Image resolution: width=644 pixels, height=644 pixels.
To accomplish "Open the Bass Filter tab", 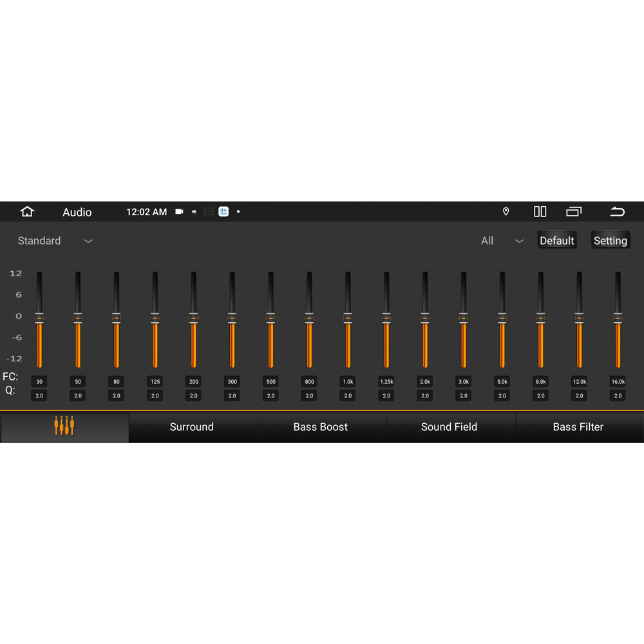I will 578,427.
